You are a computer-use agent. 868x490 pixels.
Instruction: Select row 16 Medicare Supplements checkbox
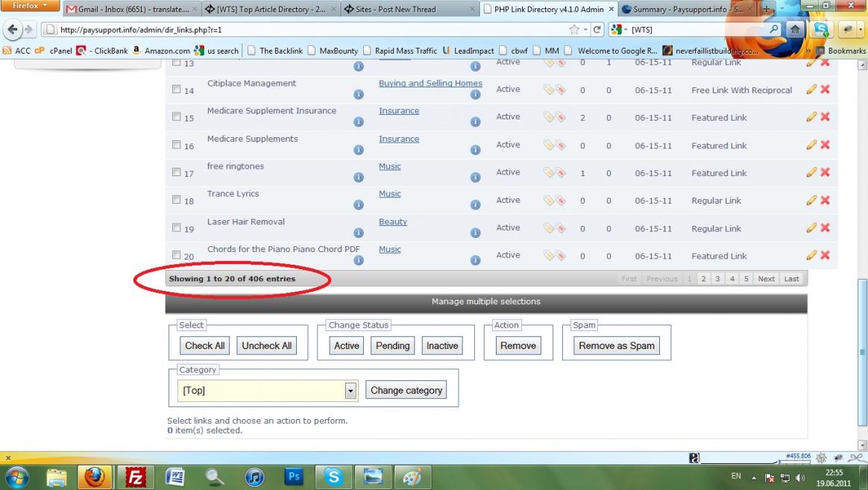click(176, 145)
